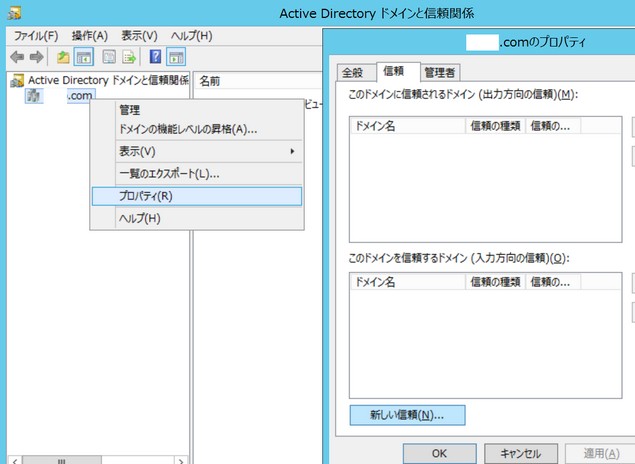The height and width of the screenshot is (464, 635).
Task: Click the Up one level folder icon
Action: tap(63, 57)
